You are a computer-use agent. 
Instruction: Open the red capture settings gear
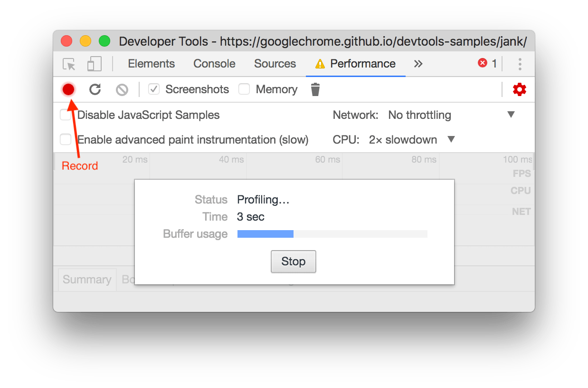point(520,89)
